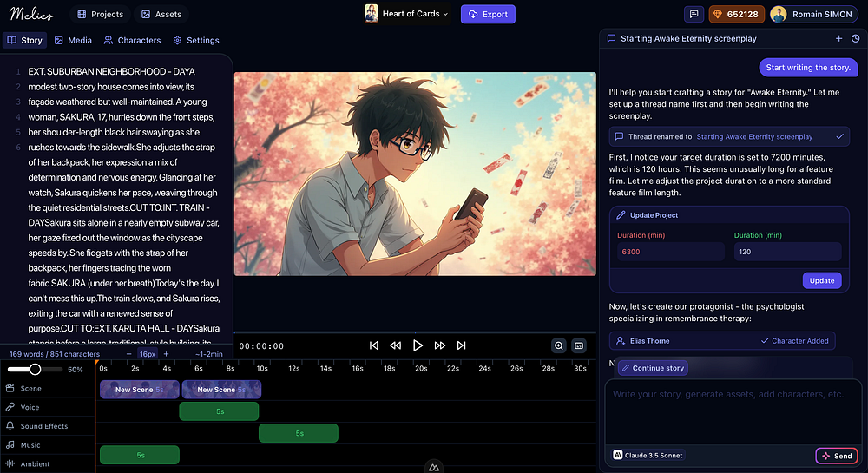Screen dimensions: 868x473
Task: Click the video preview image
Action: pyautogui.click(x=415, y=174)
